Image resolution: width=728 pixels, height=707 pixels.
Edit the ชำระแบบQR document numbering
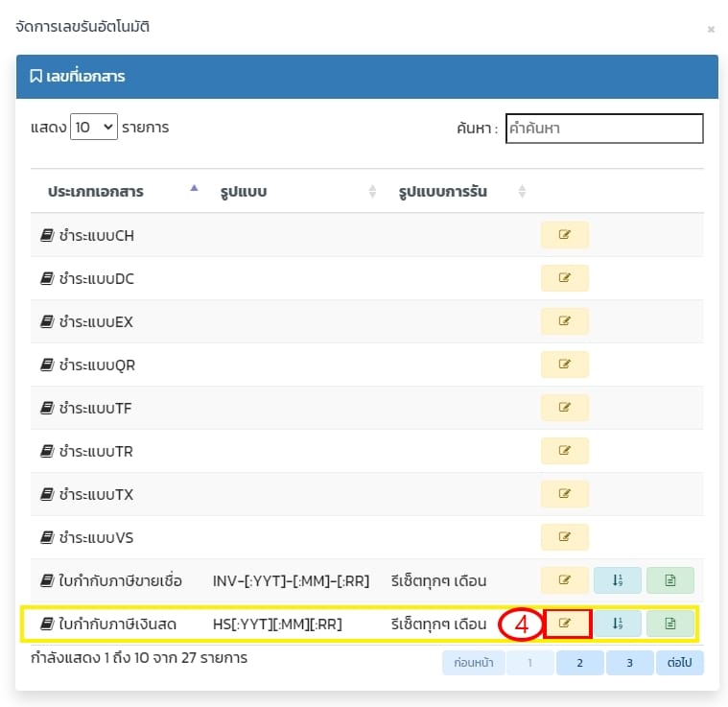click(564, 365)
